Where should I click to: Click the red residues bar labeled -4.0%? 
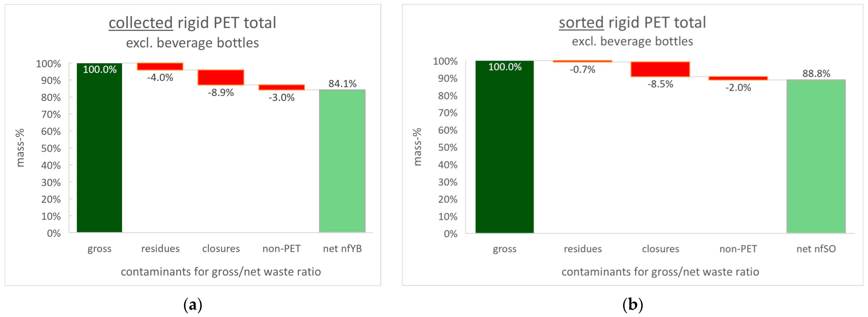(160, 66)
